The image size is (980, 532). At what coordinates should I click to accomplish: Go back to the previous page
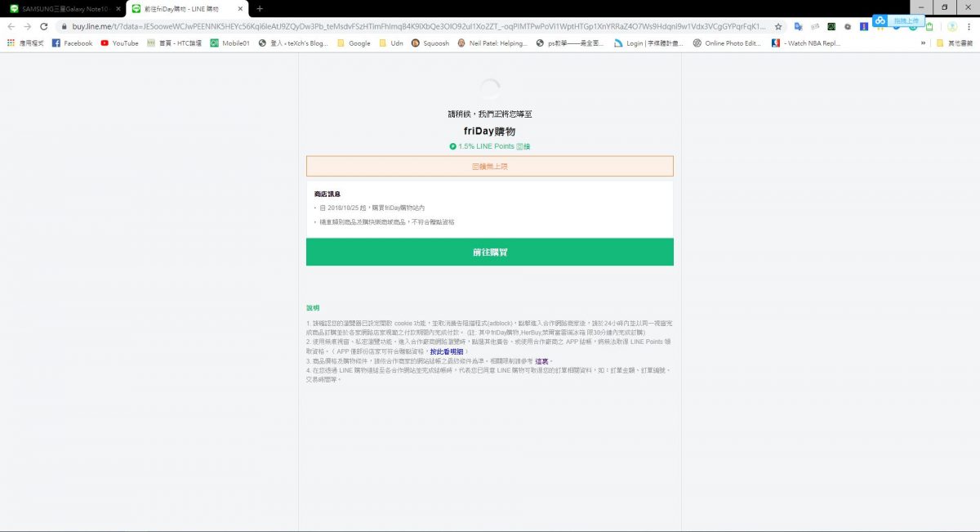(11, 26)
